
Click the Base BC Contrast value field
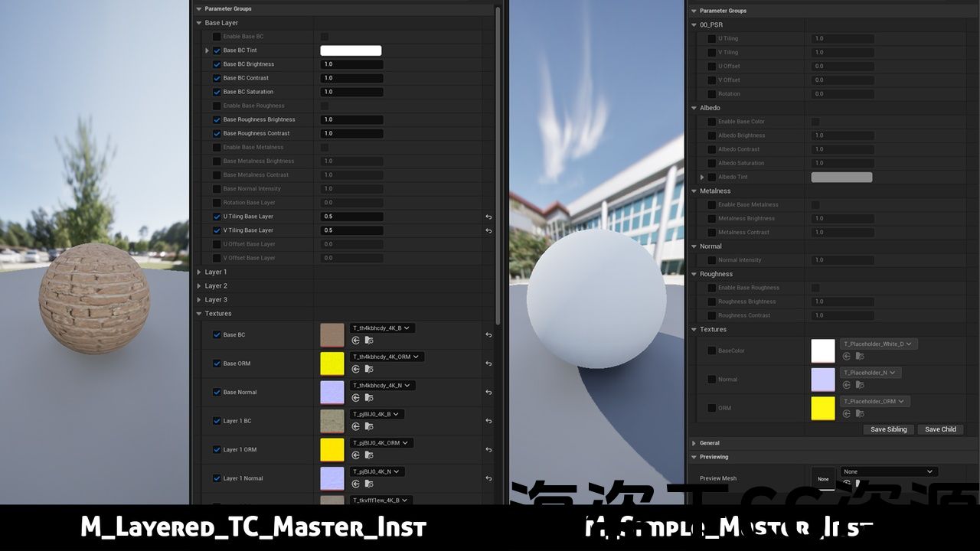tap(351, 78)
